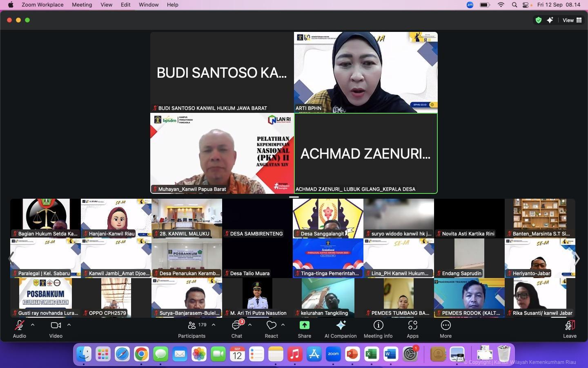588x368 pixels.
Task: Unmute the microphone Audio button
Action: (19, 329)
